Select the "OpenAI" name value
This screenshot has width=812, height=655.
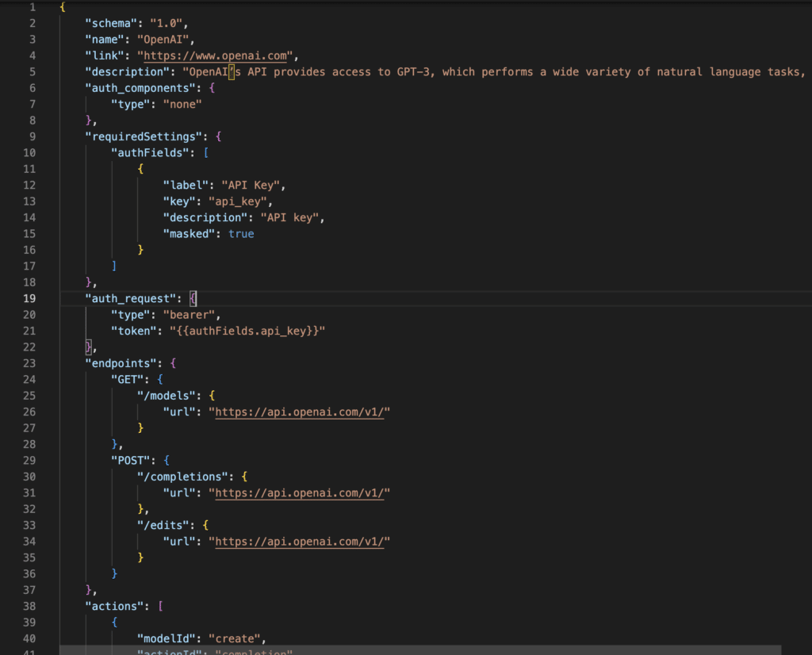[x=163, y=40]
